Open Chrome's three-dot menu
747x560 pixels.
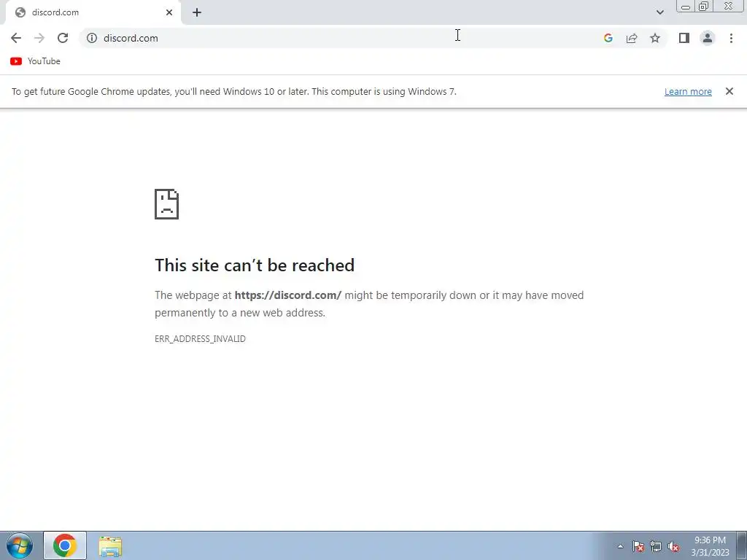click(x=731, y=38)
